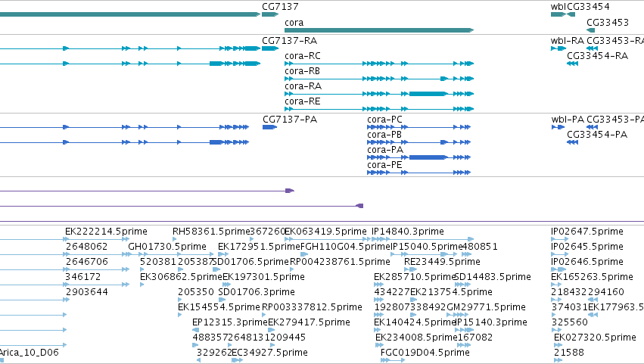Screen dimensions: 644x364
Task: Open EST GH01730.5prime
Action: (x=167, y=247)
